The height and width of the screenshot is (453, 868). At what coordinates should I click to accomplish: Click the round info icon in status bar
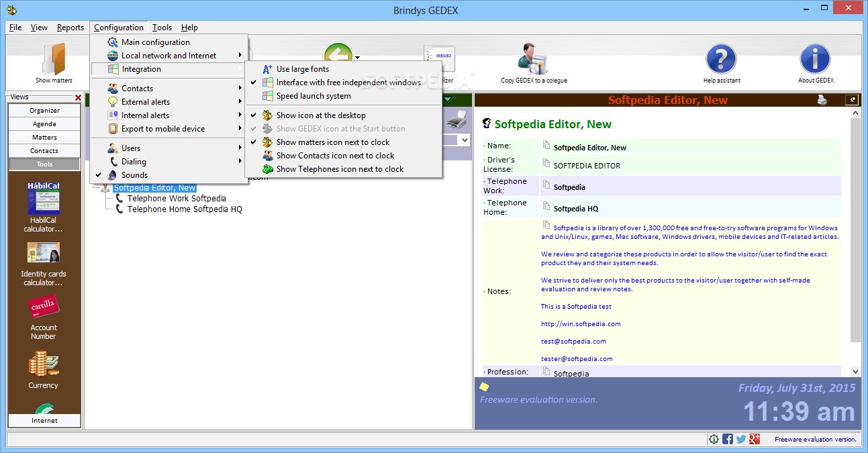click(714, 439)
